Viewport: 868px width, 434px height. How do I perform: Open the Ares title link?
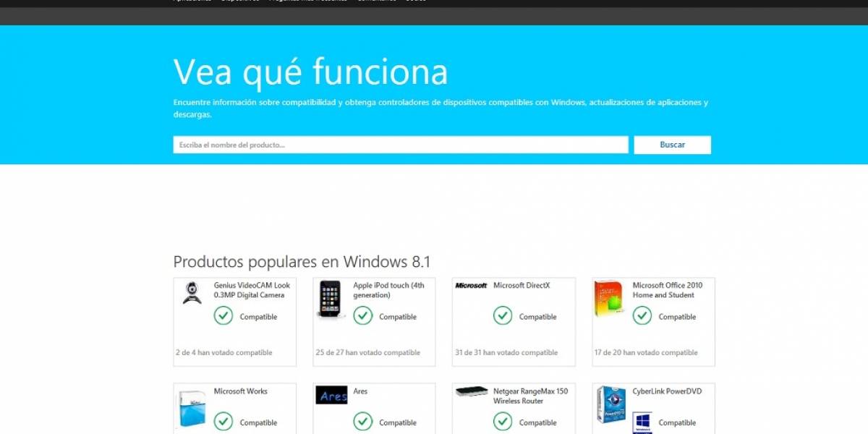tap(360, 391)
